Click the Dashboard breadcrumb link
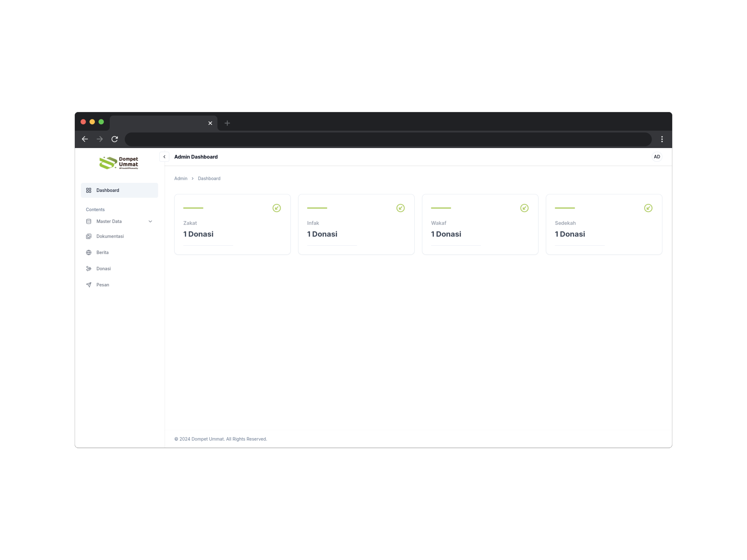Viewport: 747px width, 560px height. [x=209, y=179]
